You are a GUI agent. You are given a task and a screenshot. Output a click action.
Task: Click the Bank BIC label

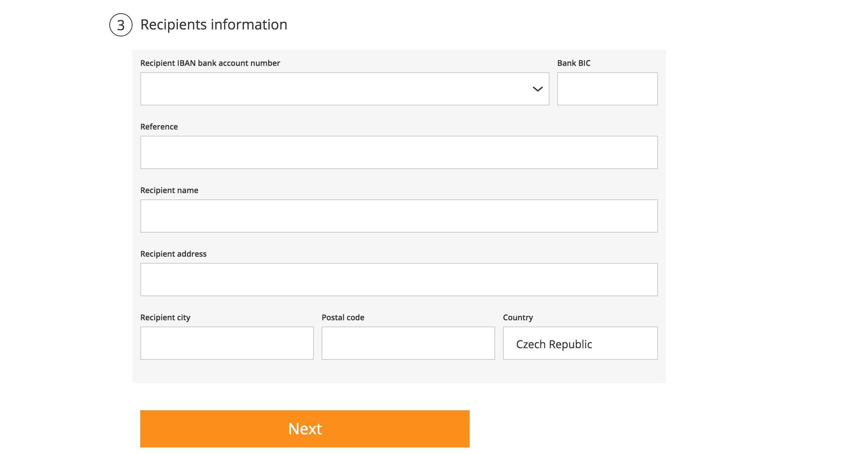tap(573, 63)
